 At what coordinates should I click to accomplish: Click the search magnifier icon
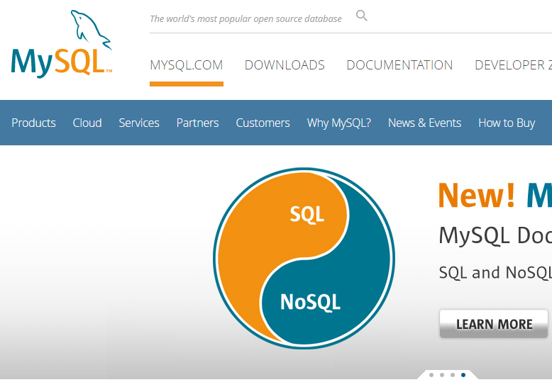tap(362, 16)
